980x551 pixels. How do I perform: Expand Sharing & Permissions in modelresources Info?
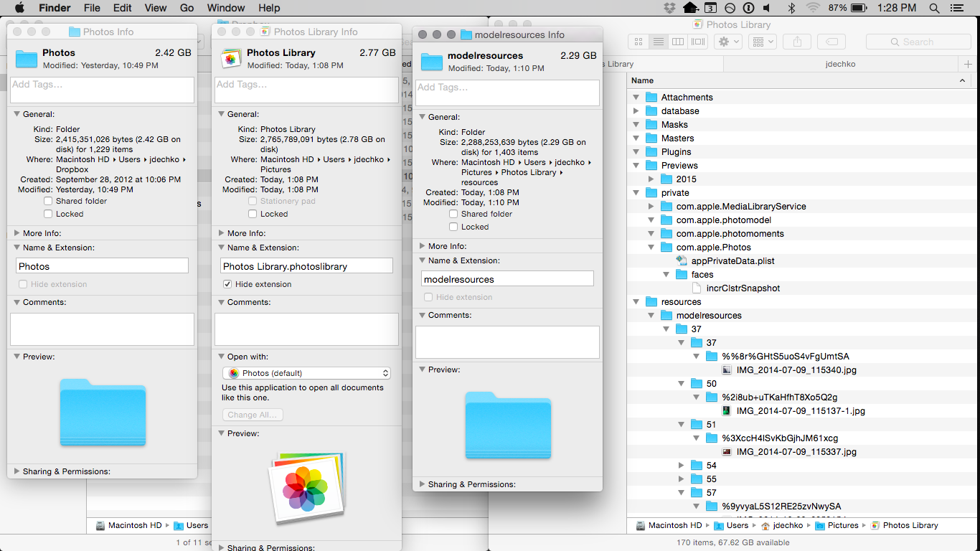click(x=423, y=484)
